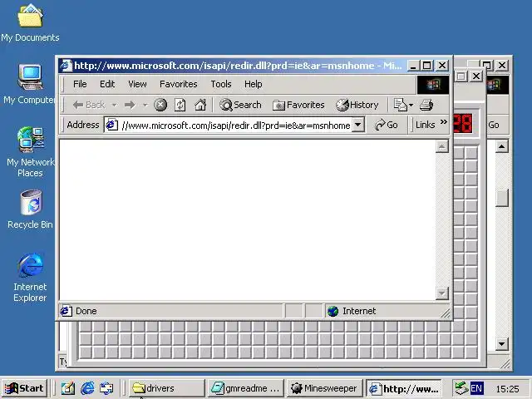Click the http://ww... taskbar button
The width and height of the screenshot is (532, 399).
tap(404, 388)
